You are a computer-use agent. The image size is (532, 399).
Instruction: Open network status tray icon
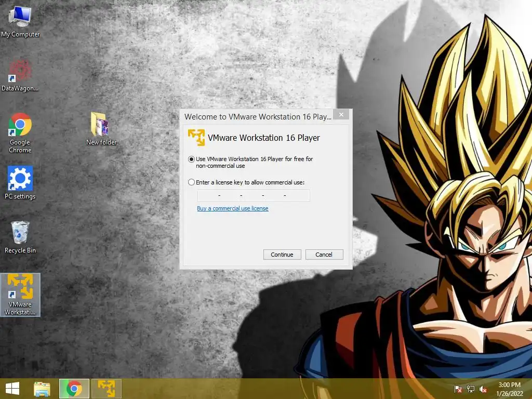coord(471,389)
